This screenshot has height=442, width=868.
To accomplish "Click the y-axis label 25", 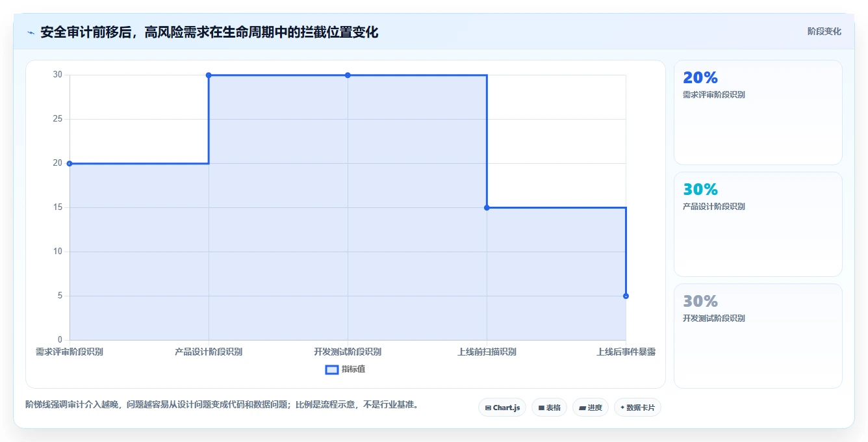I will click(x=58, y=119).
